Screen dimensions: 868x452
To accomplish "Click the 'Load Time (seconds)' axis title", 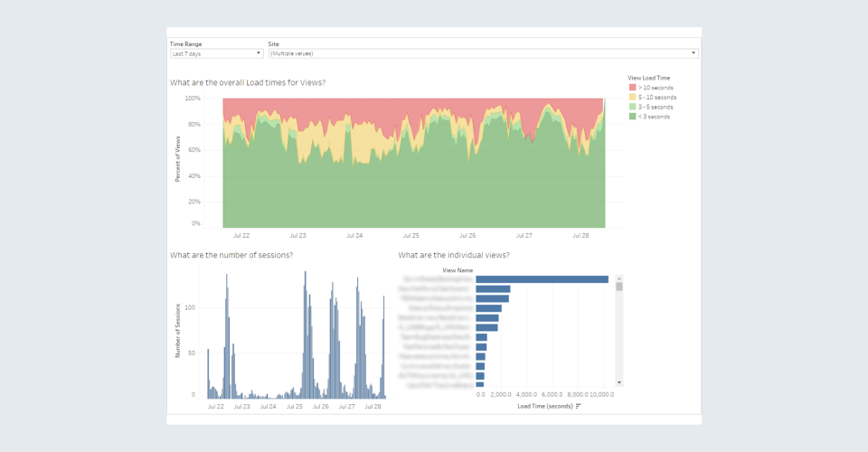I will point(544,406).
